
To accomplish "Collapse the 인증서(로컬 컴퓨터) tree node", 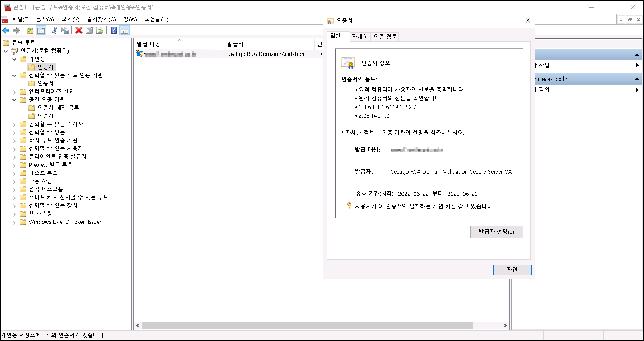I will pos(6,51).
